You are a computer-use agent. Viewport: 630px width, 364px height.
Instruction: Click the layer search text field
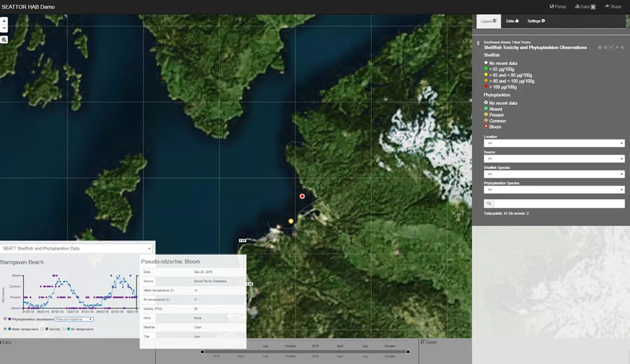click(559, 204)
